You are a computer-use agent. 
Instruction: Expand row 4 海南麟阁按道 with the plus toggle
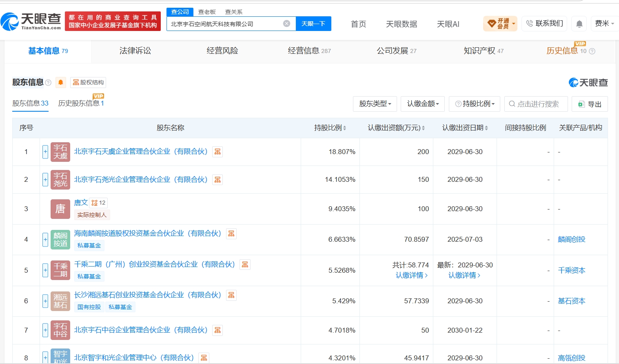(x=45, y=240)
